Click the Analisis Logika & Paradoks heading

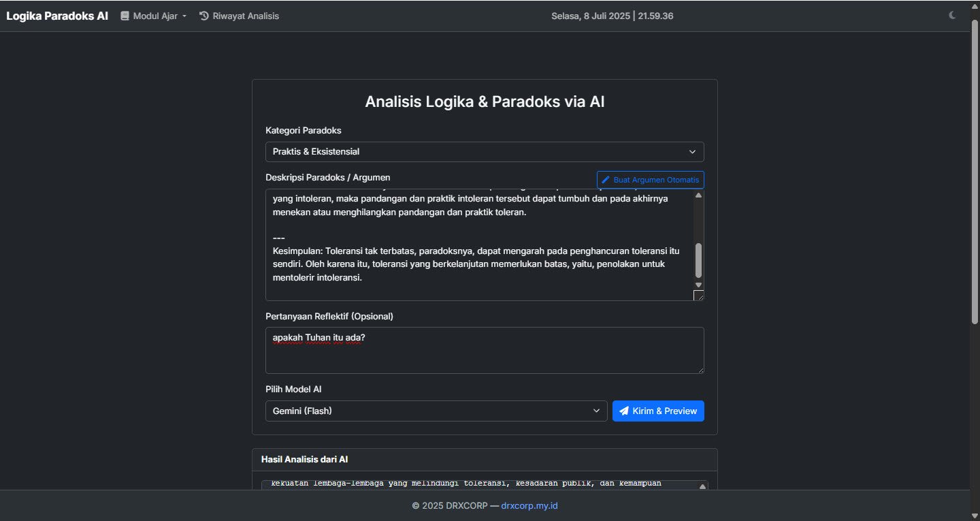point(485,101)
